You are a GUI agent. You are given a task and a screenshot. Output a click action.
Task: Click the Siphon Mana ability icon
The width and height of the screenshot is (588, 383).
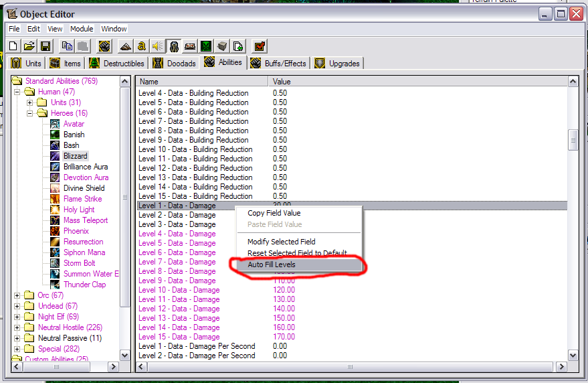pos(55,252)
